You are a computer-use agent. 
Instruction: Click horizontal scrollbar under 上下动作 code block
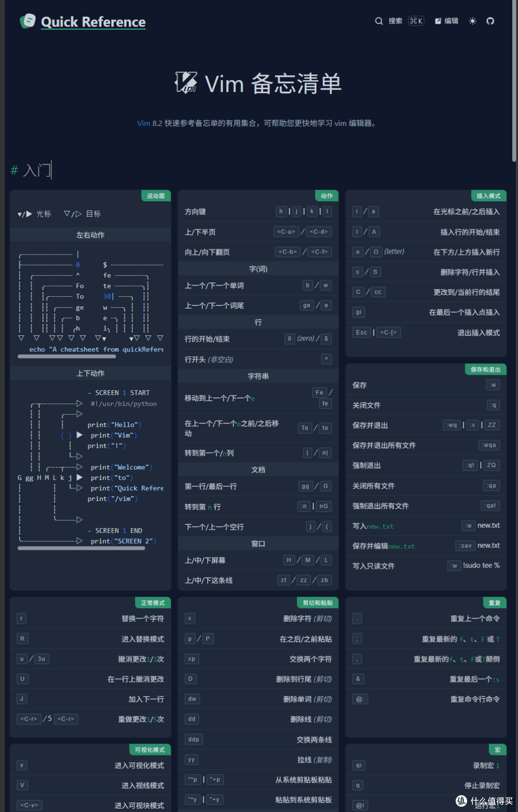click(x=81, y=548)
